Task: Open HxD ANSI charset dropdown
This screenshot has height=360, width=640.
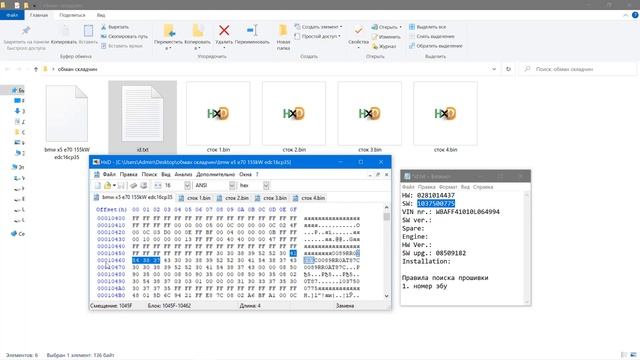Action: point(232,185)
